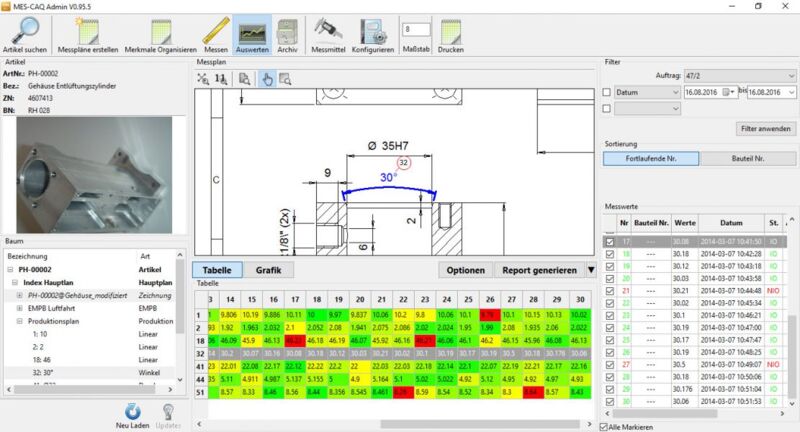Open the Datum filter type dropdown

(647, 92)
